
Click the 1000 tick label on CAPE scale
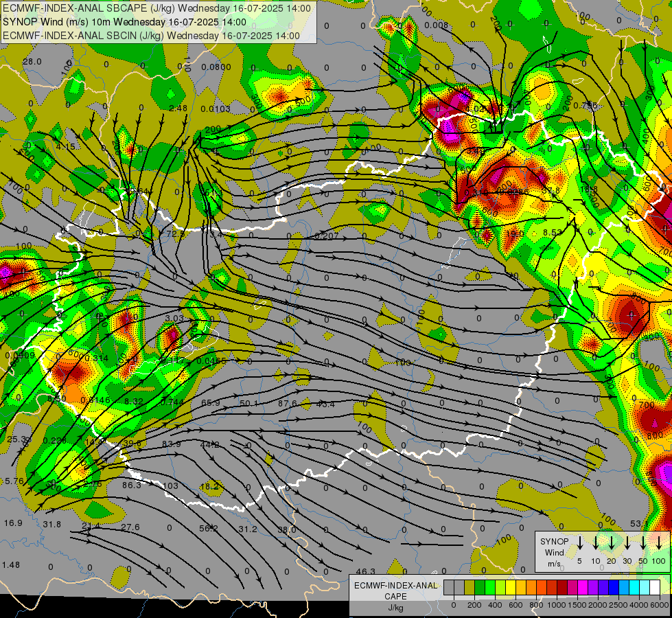(x=557, y=605)
